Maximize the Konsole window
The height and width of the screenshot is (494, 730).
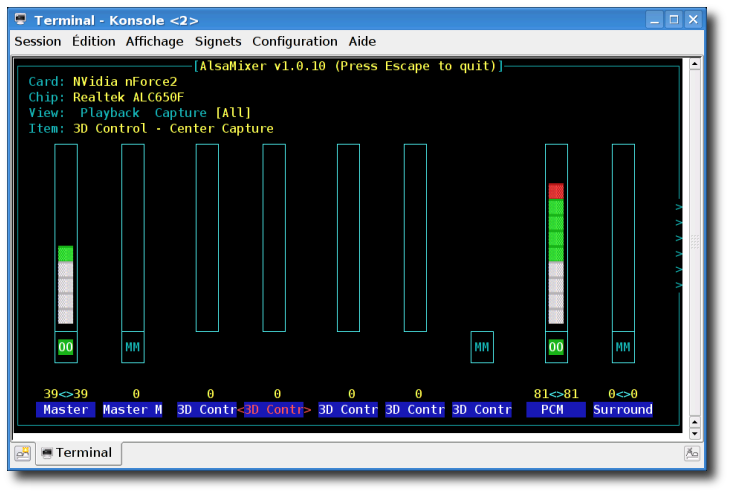click(x=673, y=20)
